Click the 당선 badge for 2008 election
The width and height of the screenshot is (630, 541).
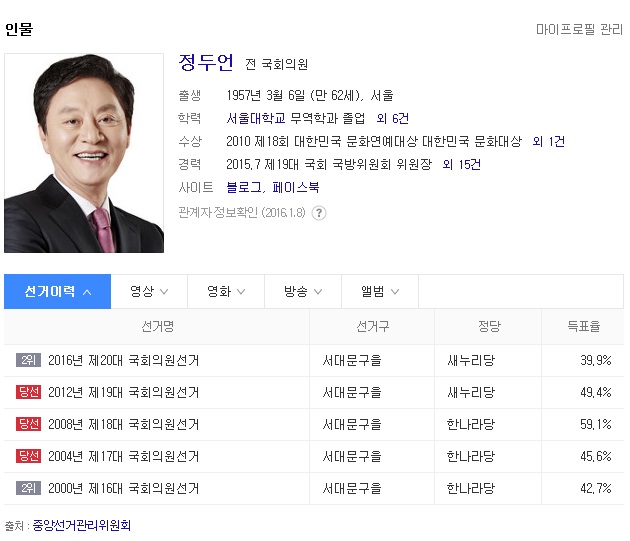click(x=29, y=424)
